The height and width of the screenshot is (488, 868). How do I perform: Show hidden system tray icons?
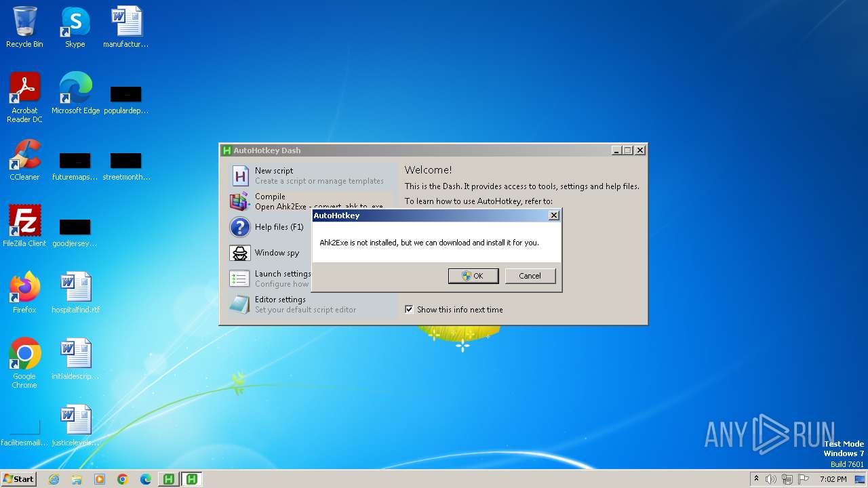coord(756,479)
